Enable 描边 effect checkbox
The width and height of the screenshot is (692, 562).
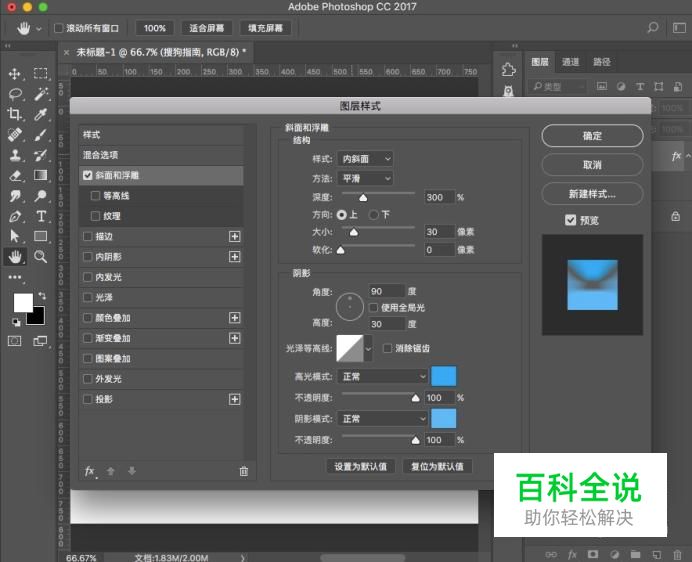pyautogui.click(x=87, y=236)
